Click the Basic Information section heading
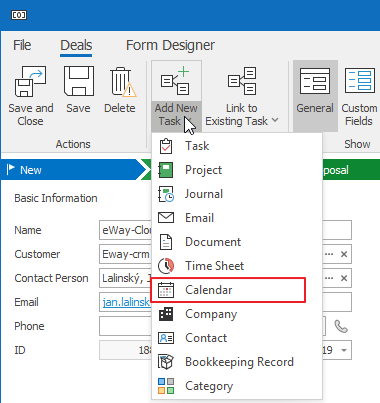 click(56, 198)
